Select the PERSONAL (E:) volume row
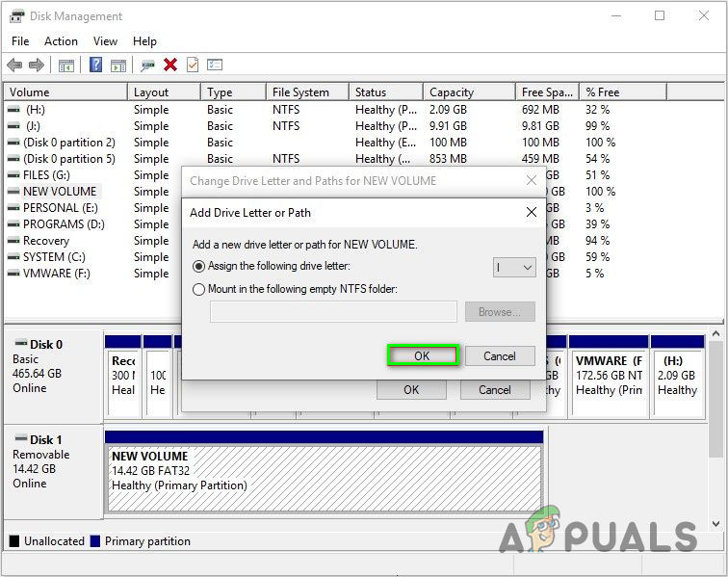The height and width of the screenshot is (577, 728). point(61,208)
